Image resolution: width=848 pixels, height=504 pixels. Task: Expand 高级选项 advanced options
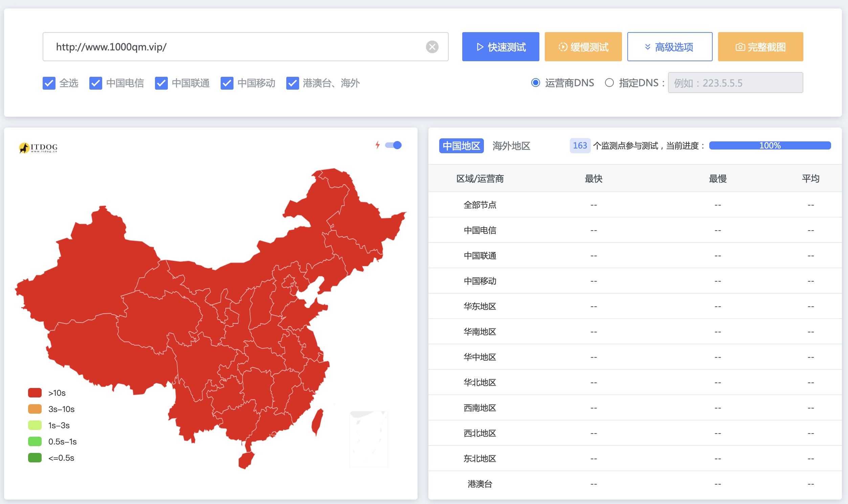point(670,47)
